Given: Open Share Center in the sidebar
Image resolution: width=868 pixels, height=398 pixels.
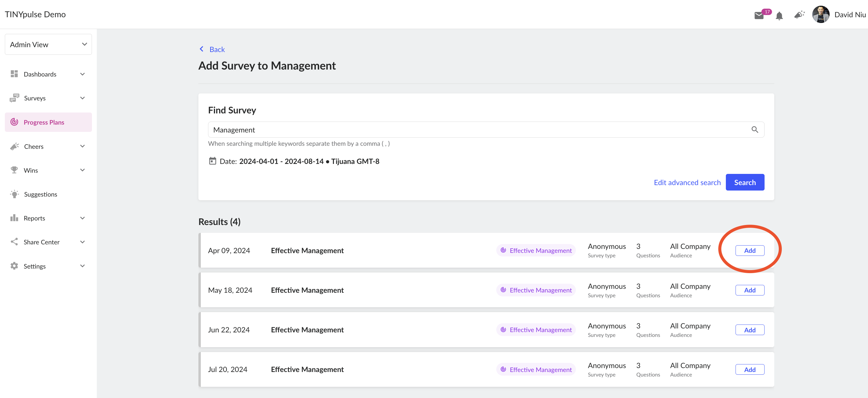Looking at the screenshot, I should pyautogui.click(x=48, y=242).
